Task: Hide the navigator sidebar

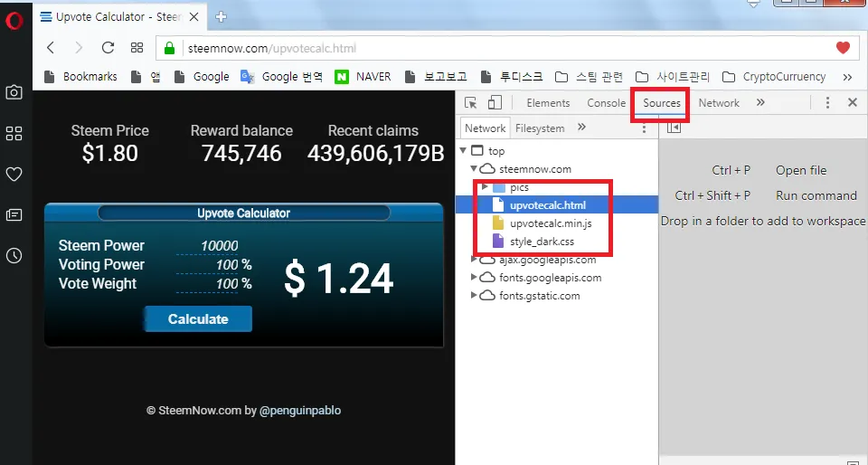Action: click(x=674, y=128)
